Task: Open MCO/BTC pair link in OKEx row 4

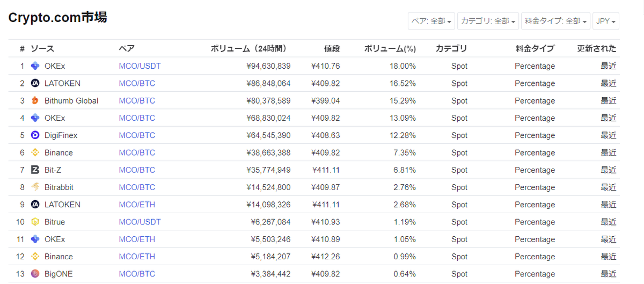Action: tap(137, 118)
